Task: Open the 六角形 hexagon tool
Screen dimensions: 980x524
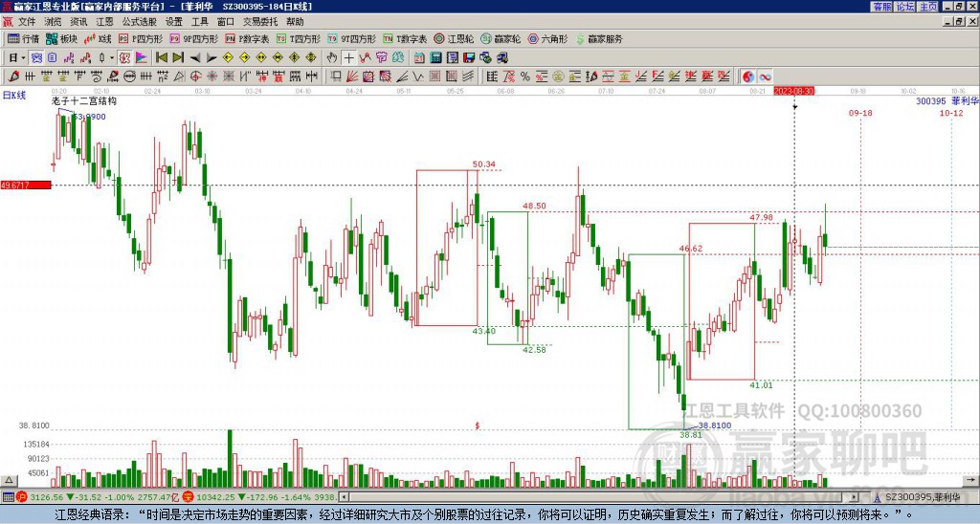Action: [547, 38]
